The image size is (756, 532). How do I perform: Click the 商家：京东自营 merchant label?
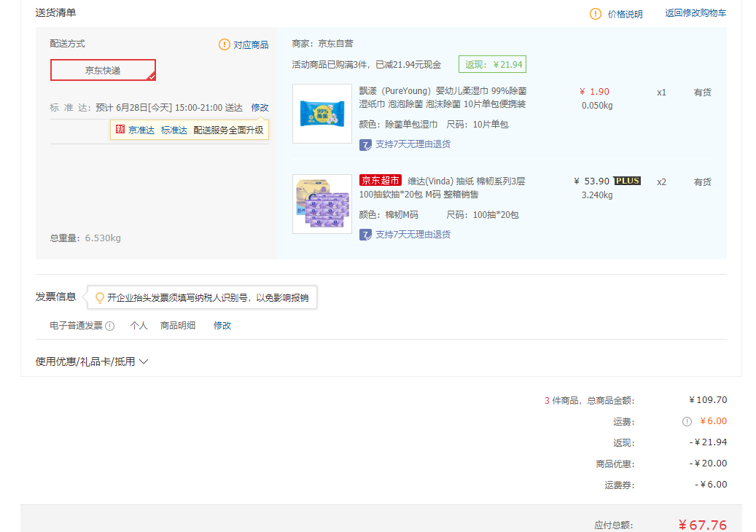point(322,44)
